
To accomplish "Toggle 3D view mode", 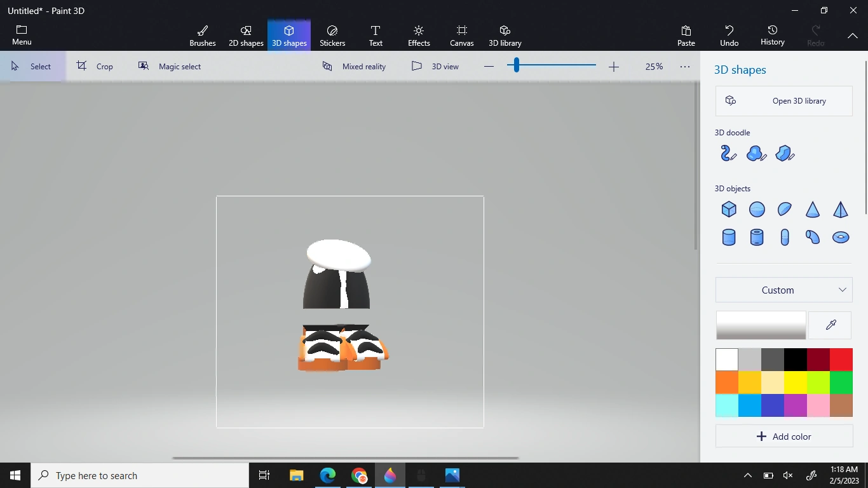I will pyautogui.click(x=435, y=66).
